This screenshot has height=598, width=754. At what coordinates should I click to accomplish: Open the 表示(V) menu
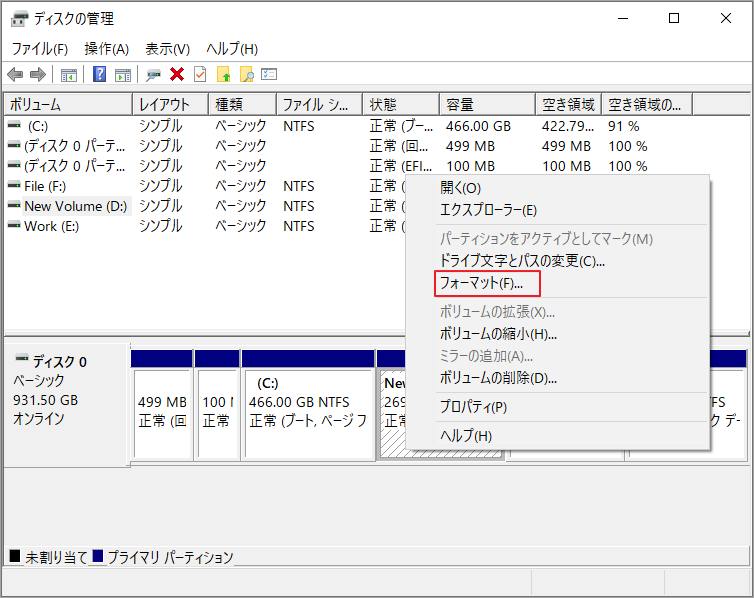coord(167,49)
